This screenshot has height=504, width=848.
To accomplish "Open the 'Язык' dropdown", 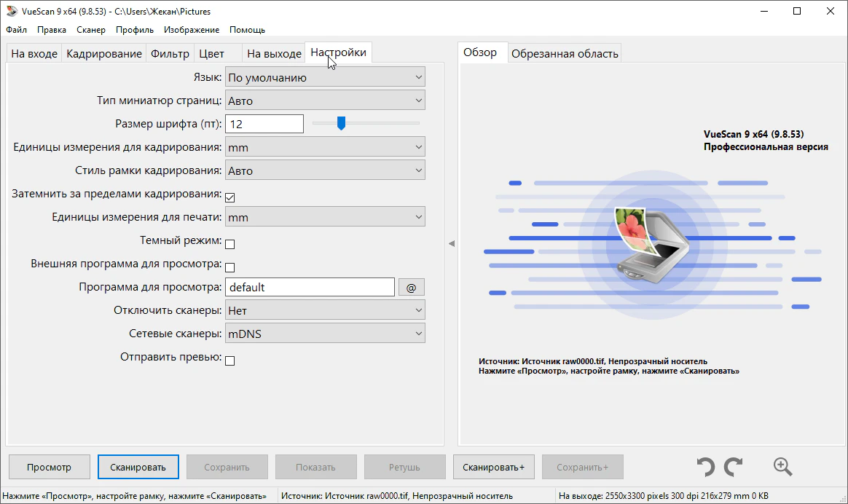I will pyautogui.click(x=325, y=77).
